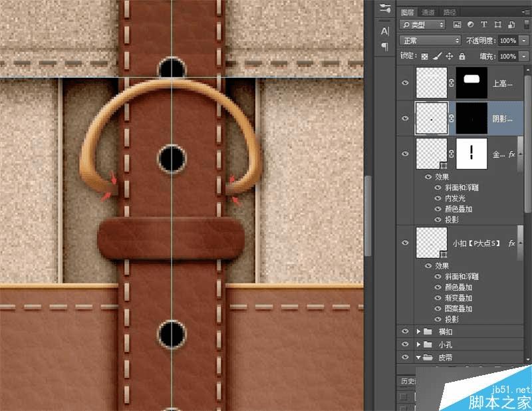Screen dimensions: 532x411
Task: Click the lock image pixels brush icon
Action: (x=437, y=57)
